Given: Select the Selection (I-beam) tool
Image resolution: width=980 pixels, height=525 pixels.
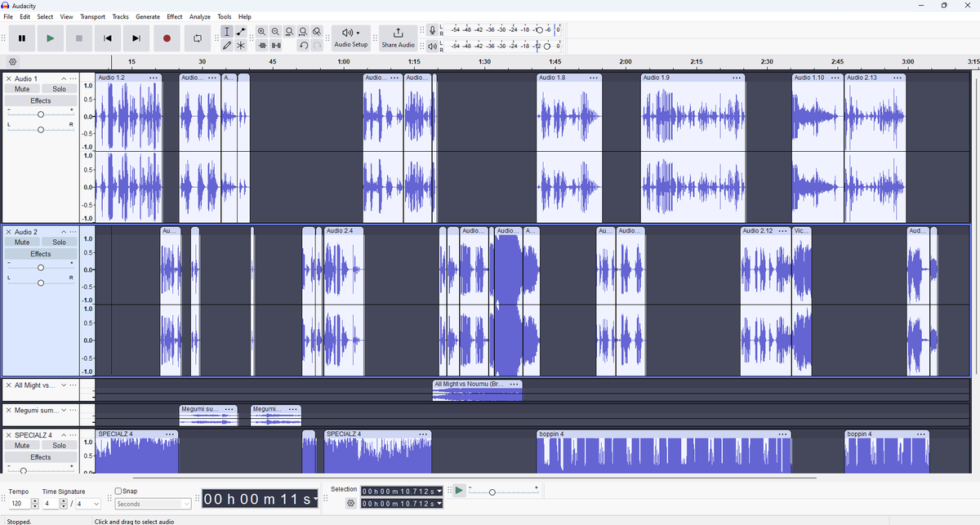Looking at the screenshot, I should [227, 32].
